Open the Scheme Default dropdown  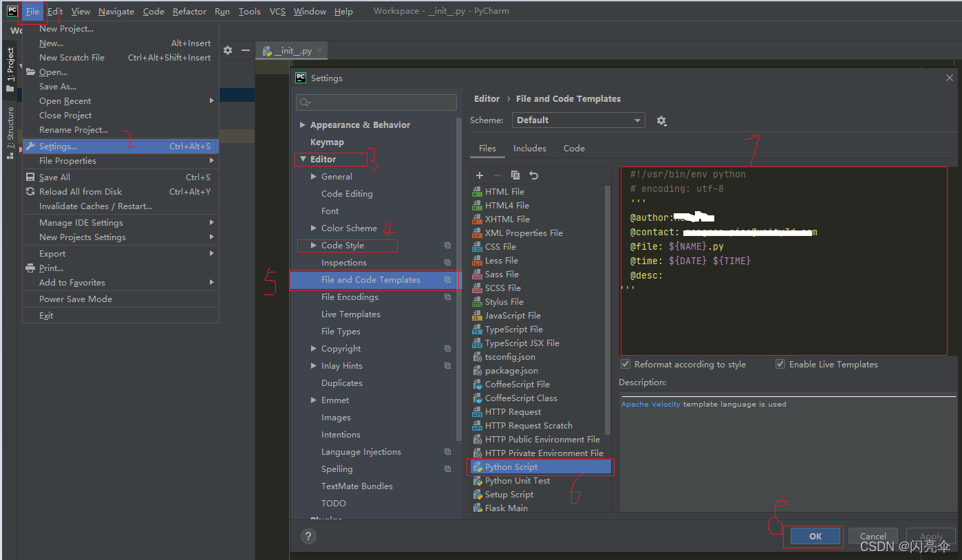578,120
